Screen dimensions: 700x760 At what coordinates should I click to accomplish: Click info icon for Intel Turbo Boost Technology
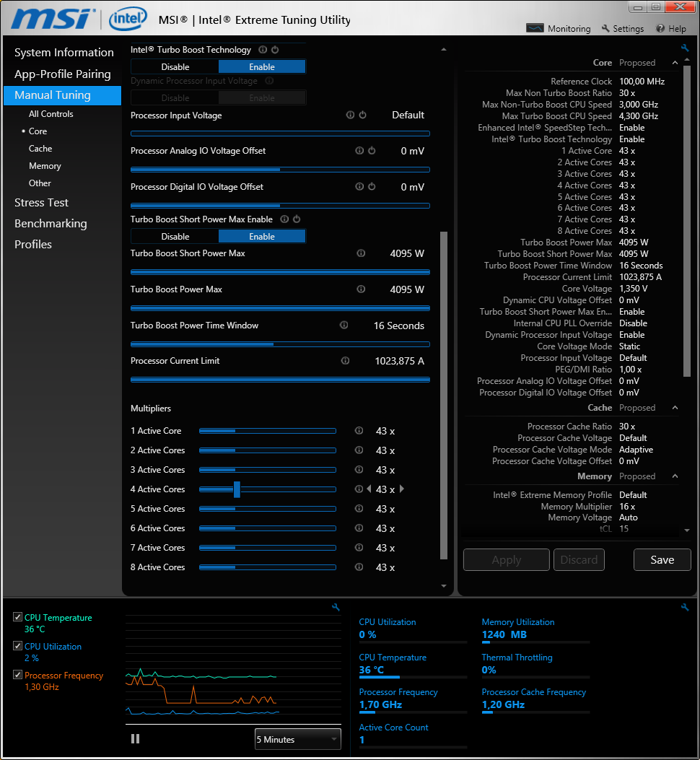pos(263,49)
